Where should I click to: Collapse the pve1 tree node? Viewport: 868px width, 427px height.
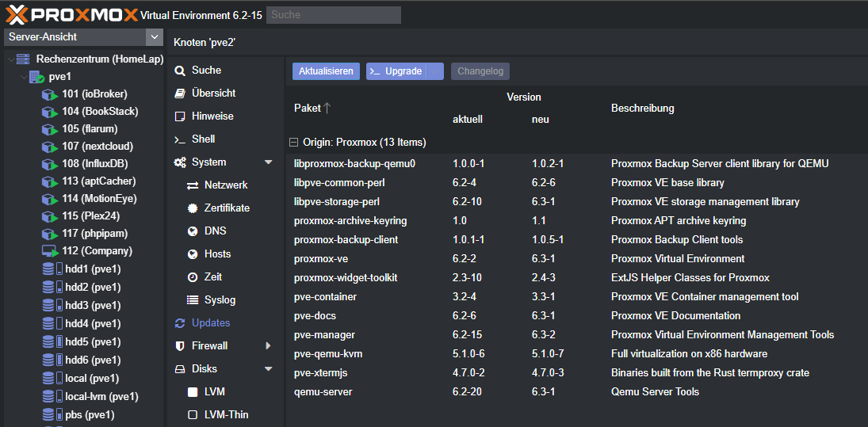pos(23,76)
